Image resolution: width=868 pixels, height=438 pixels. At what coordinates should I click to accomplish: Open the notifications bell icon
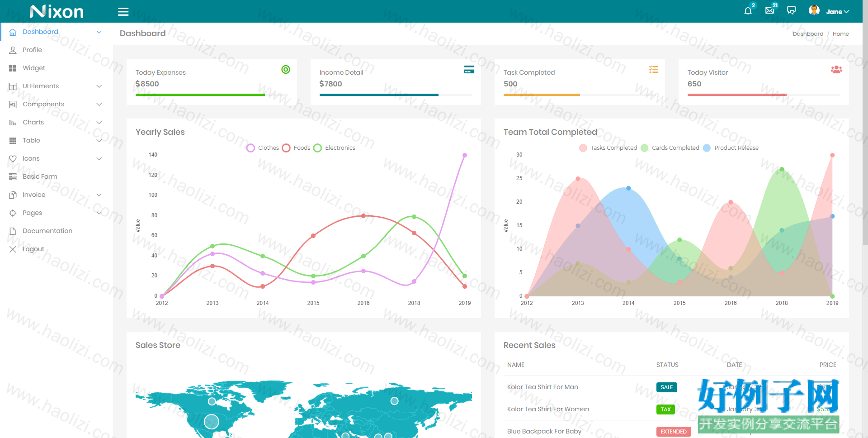click(748, 10)
